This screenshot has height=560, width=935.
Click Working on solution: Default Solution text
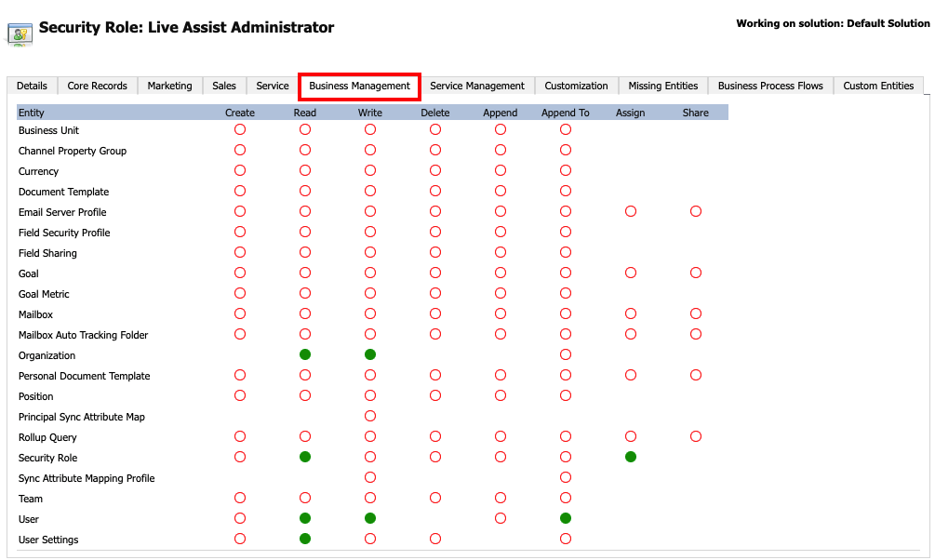click(x=833, y=24)
